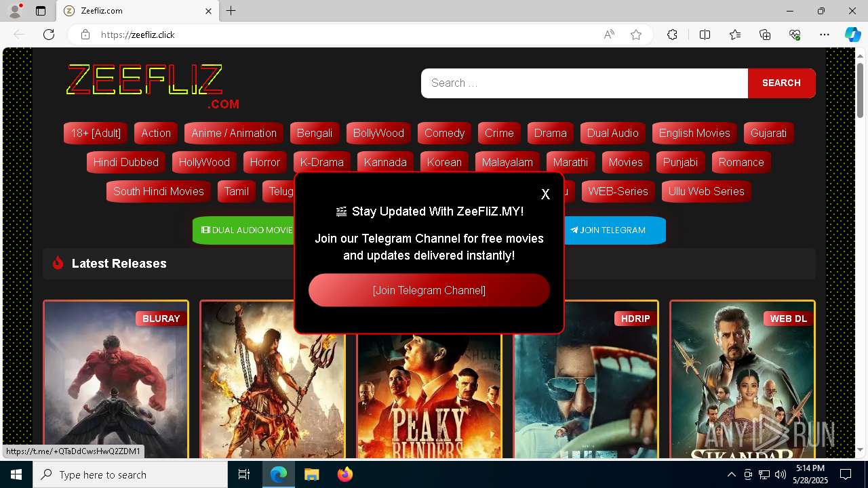Open the Malayalam category
Viewport: 868px width, 488px height.
[x=507, y=162]
